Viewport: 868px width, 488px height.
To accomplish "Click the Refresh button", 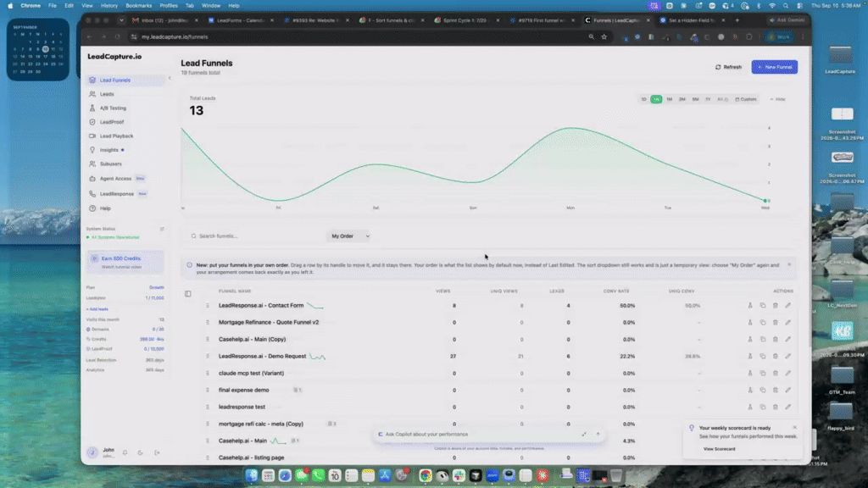I will (x=728, y=67).
